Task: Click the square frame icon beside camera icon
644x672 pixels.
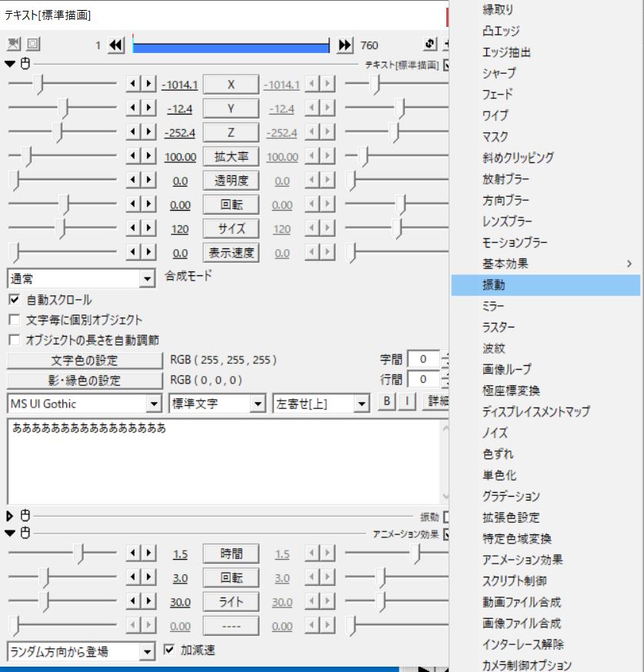Action: pyautogui.click(x=33, y=44)
